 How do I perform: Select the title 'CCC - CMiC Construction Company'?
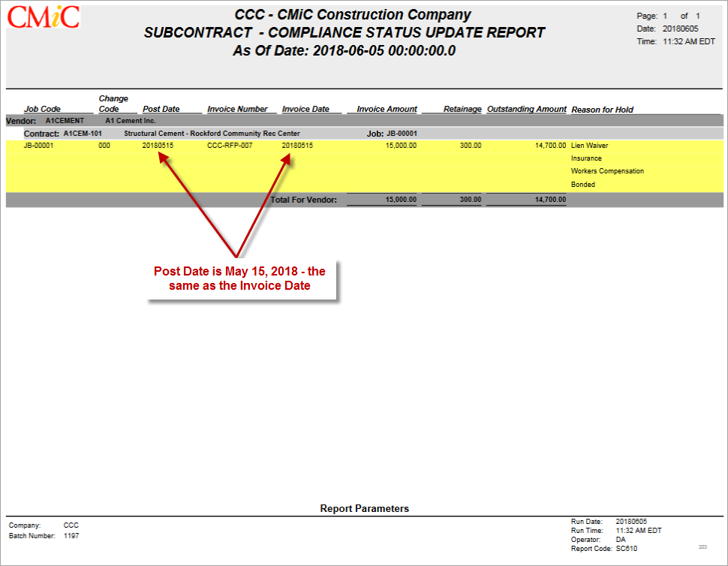353,15
